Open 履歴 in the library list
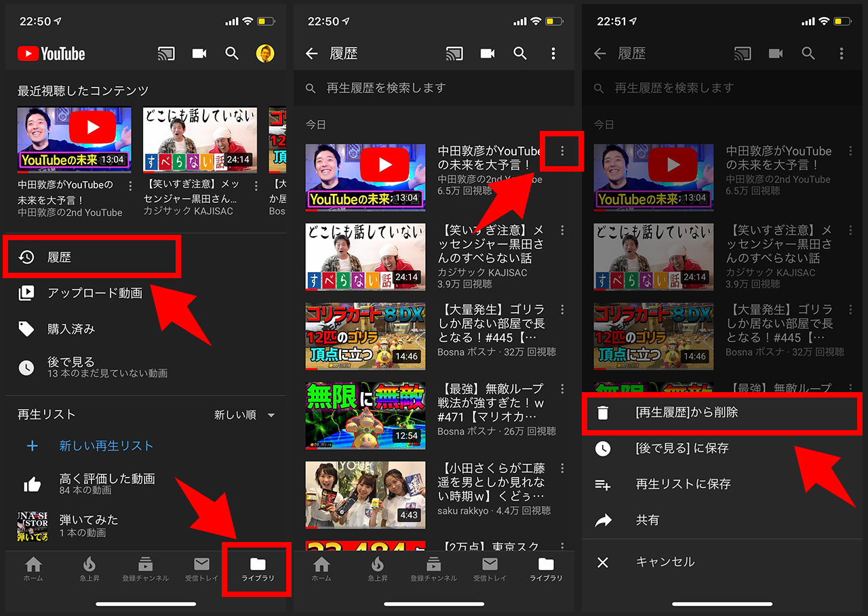This screenshot has width=868, height=616. point(92,257)
